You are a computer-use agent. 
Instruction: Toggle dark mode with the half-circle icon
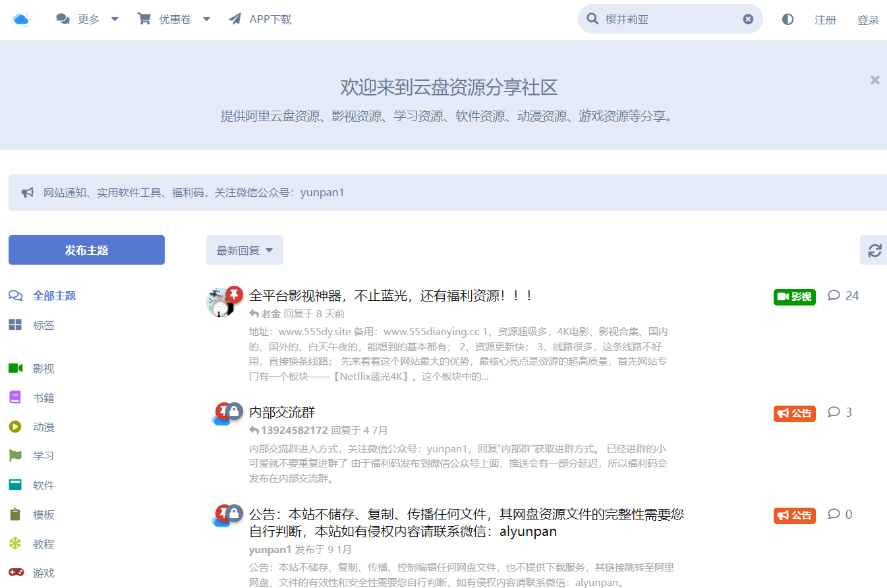787,19
